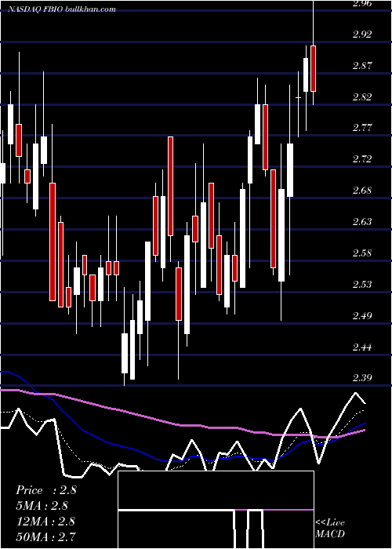The height and width of the screenshot is (549, 392).
Task: Click the 2.49 price axis label
Action: click(361, 315)
